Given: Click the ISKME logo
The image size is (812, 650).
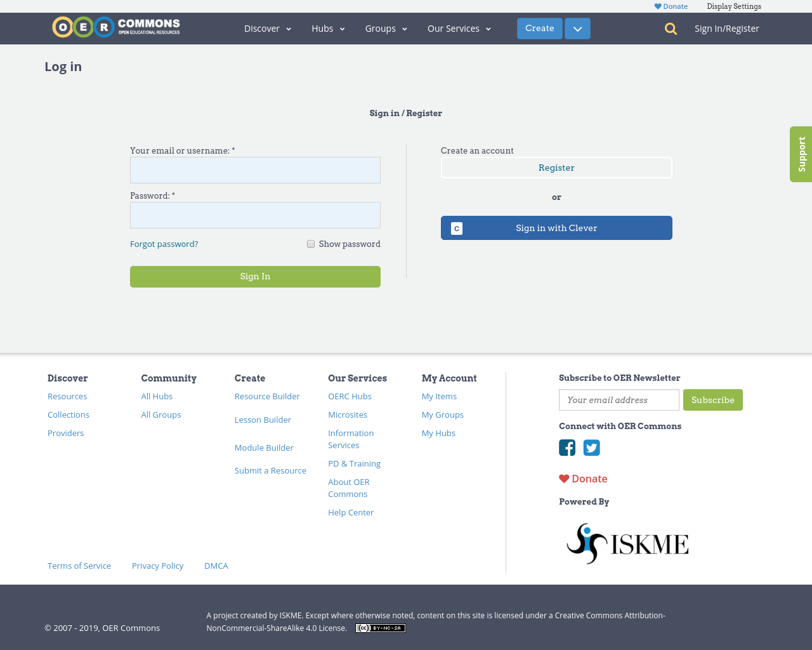Looking at the screenshot, I should (x=627, y=543).
